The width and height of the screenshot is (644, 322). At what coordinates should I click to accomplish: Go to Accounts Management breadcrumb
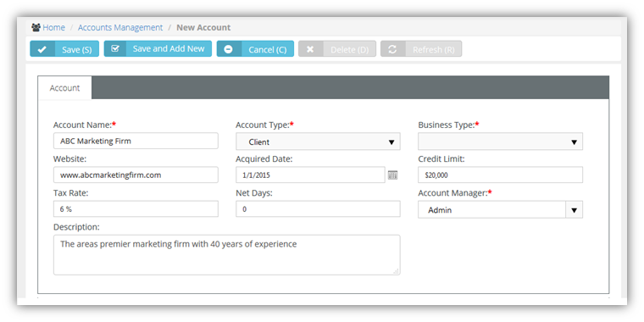tap(120, 27)
